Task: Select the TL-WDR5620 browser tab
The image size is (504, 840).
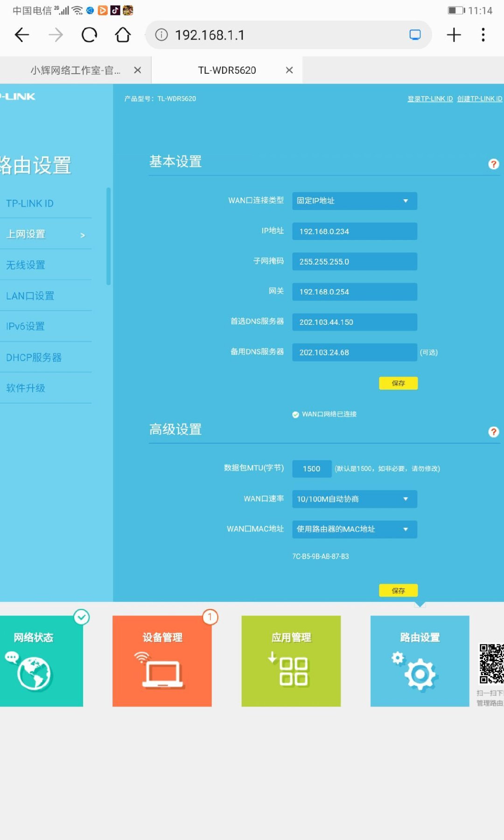Action: click(227, 70)
